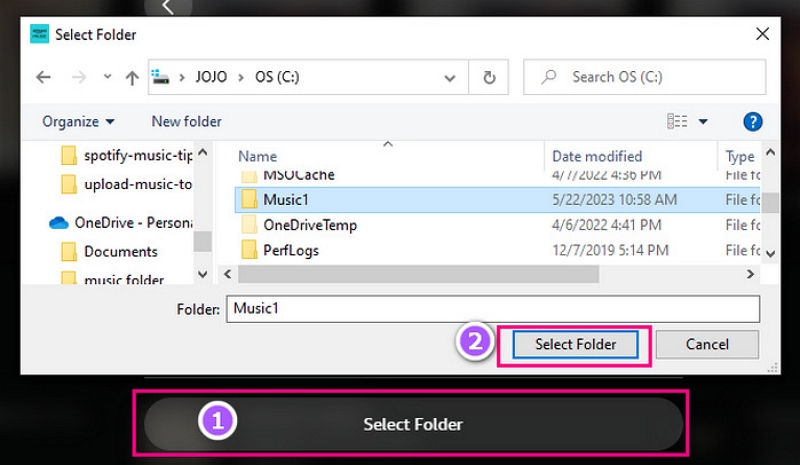The width and height of the screenshot is (800, 465).
Task: Click date 4/6/2022 4:41 PM
Action: pyautogui.click(x=607, y=225)
